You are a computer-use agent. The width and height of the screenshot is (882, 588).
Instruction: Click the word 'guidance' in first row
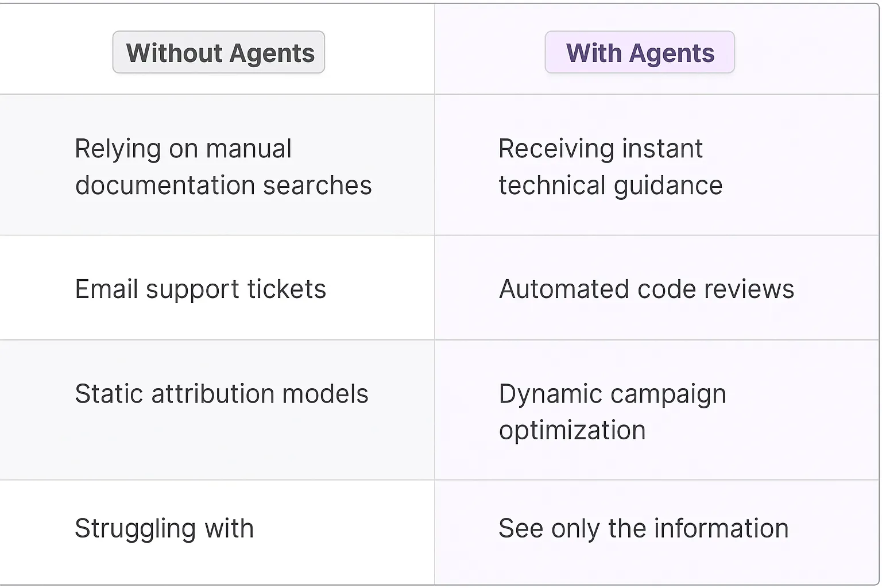coord(668,186)
